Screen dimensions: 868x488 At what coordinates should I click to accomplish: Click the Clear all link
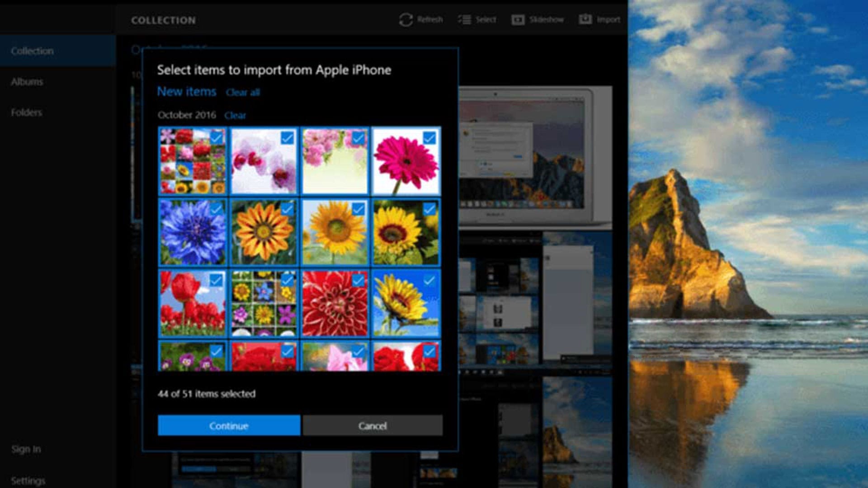(243, 93)
